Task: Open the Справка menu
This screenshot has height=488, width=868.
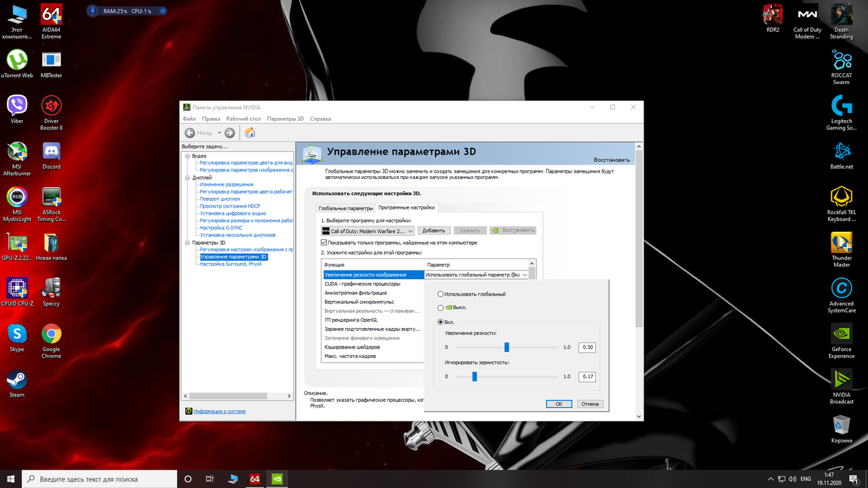Action: (321, 119)
